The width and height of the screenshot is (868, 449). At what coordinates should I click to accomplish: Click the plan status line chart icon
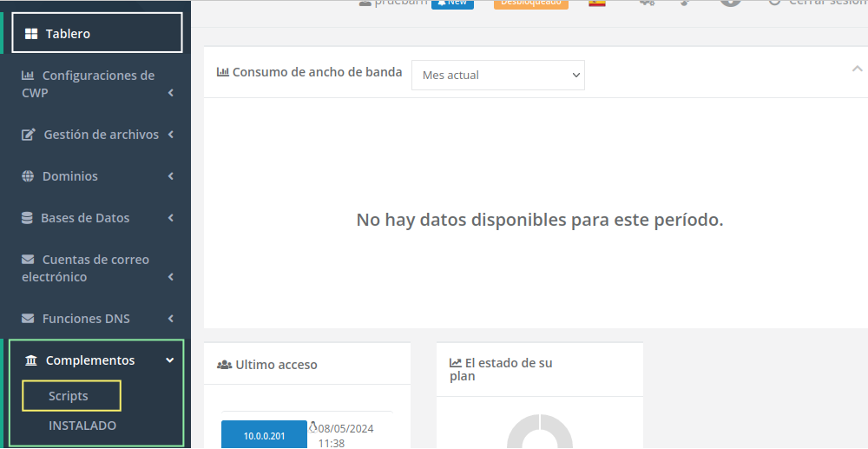(456, 363)
